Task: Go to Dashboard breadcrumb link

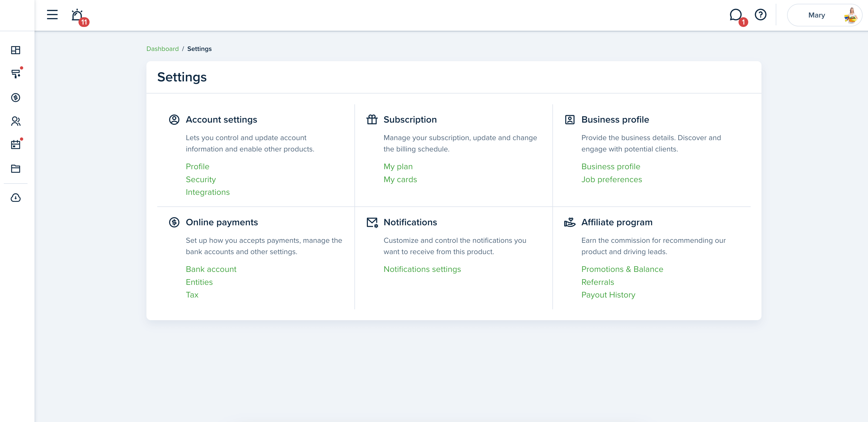Action: pos(162,49)
